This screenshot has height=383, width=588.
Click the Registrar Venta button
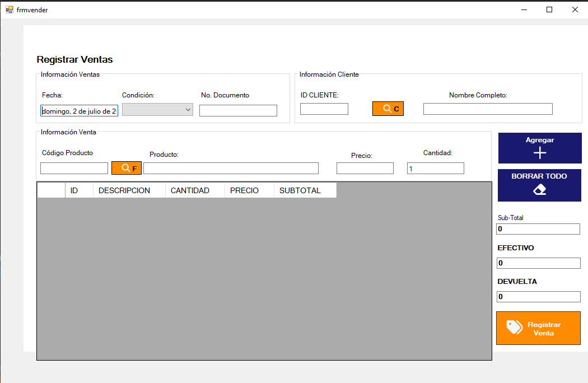538,328
